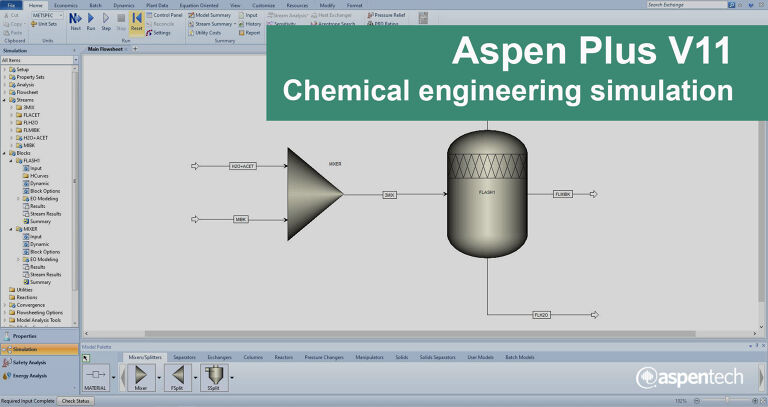
Task: Collapse the Streams tree folder
Action: (x=5, y=100)
